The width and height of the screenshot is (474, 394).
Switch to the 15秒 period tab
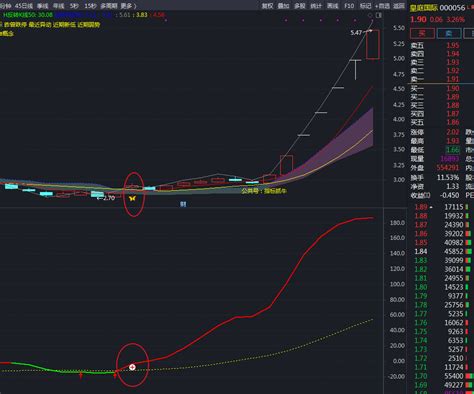(x=90, y=6)
